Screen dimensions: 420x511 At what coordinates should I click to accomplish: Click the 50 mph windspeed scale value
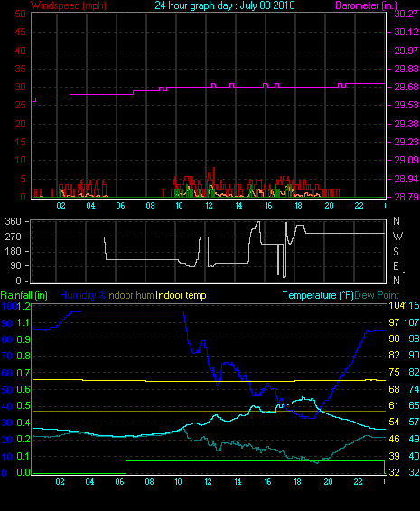pyautogui.click(x=20, y=14)
